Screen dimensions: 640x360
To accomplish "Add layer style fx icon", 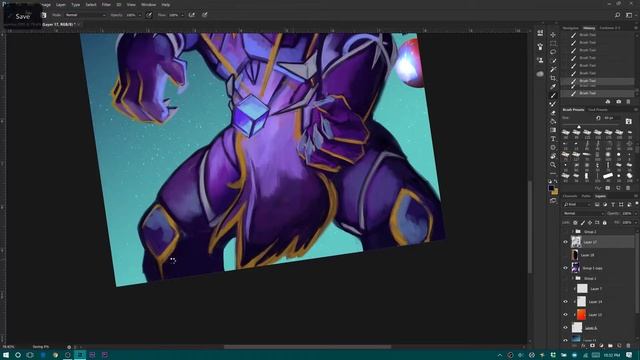I will click(x=583, y=346).
